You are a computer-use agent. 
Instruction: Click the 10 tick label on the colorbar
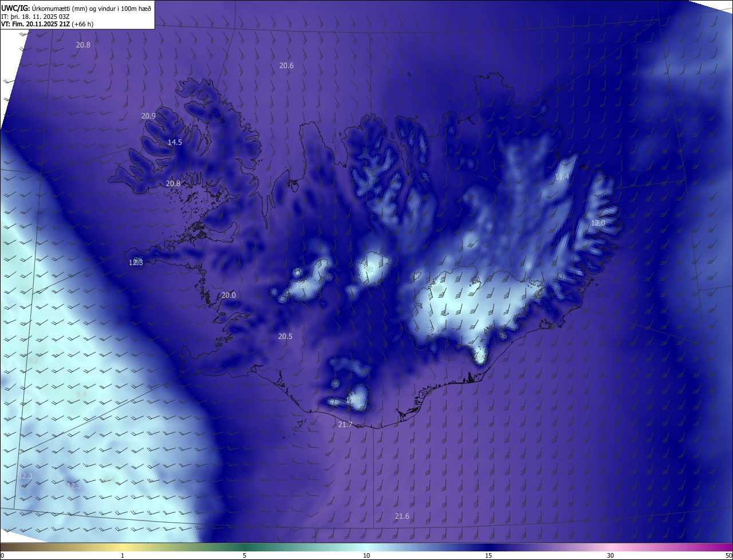pos(366,555)
